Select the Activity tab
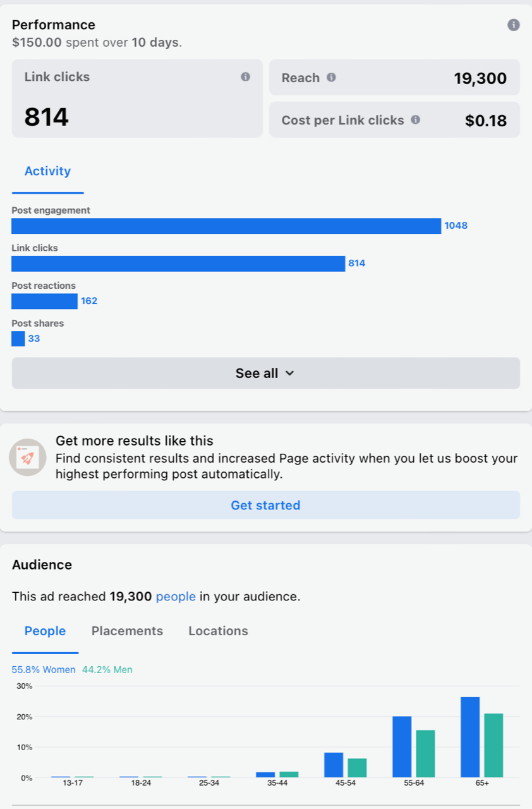Image resolution: width=532 pixels, height=809 pixels. click(x=47, y=171)
